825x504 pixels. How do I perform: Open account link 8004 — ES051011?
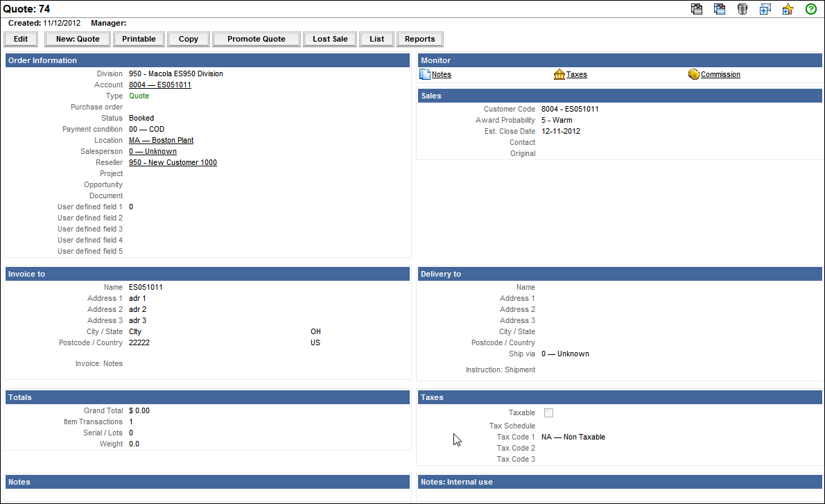(x=160, y=85)
